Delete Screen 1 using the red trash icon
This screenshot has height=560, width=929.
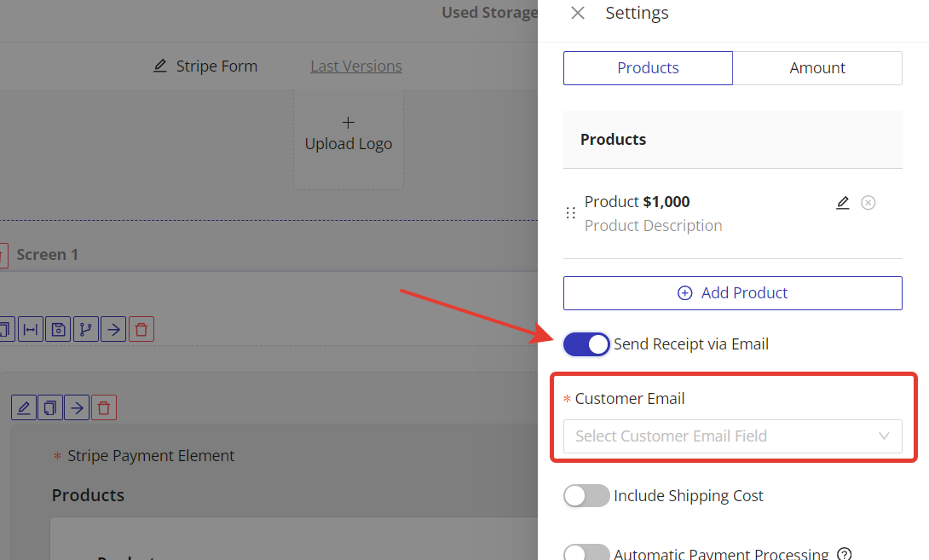tap(141, 329)
